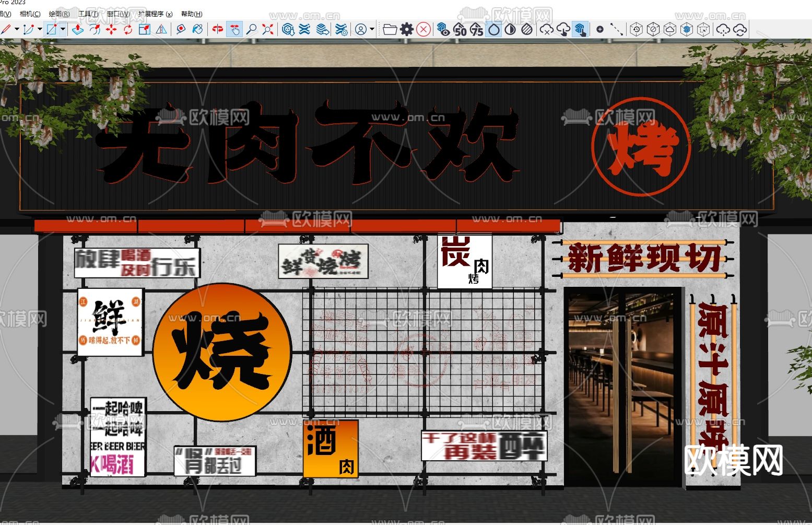The width and height of the screenshot is (812, 525).
Task: Toggle the Pan tool on
Action: point(236,30)
